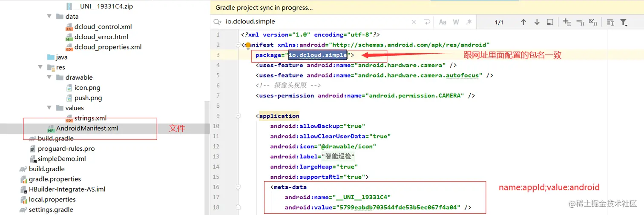
Task: Unselect occurrence icon in find bar
Action: (x=580, y=22)
